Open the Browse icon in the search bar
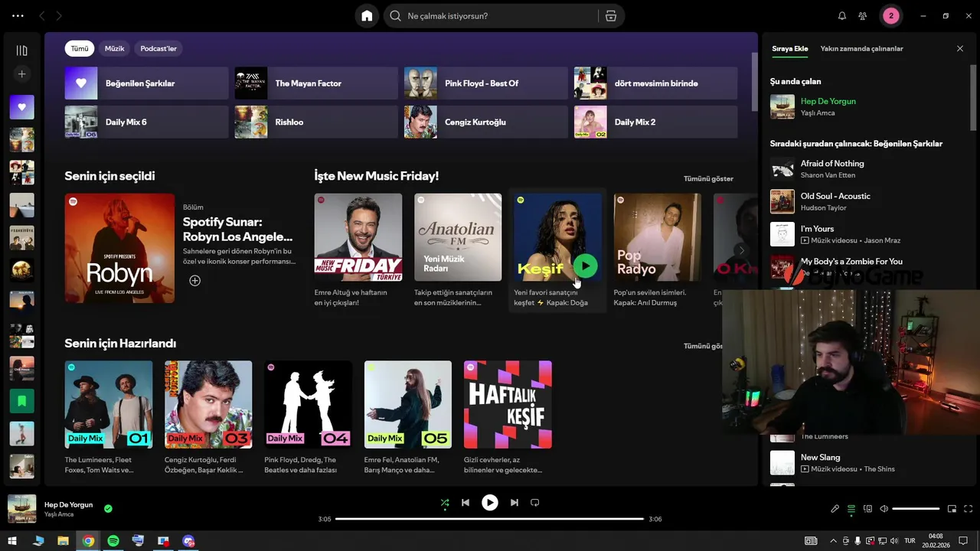Screen dimensions: 980x551 pos(610,16)
